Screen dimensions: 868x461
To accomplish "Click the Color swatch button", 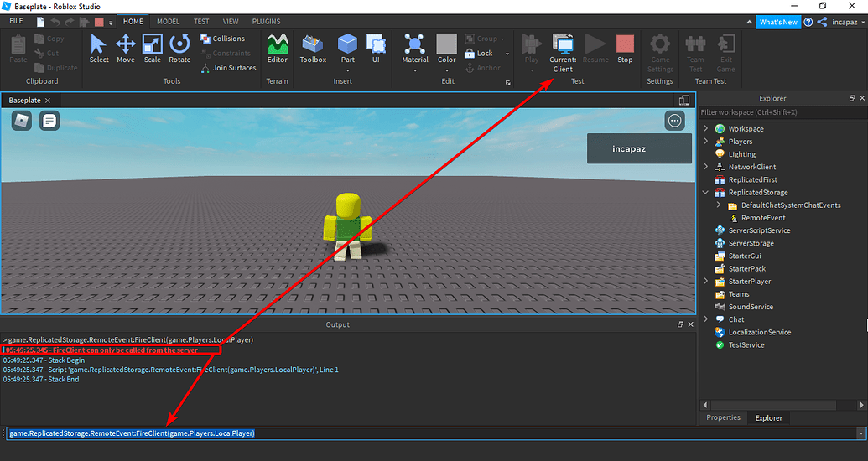I will tap(447, 49).
